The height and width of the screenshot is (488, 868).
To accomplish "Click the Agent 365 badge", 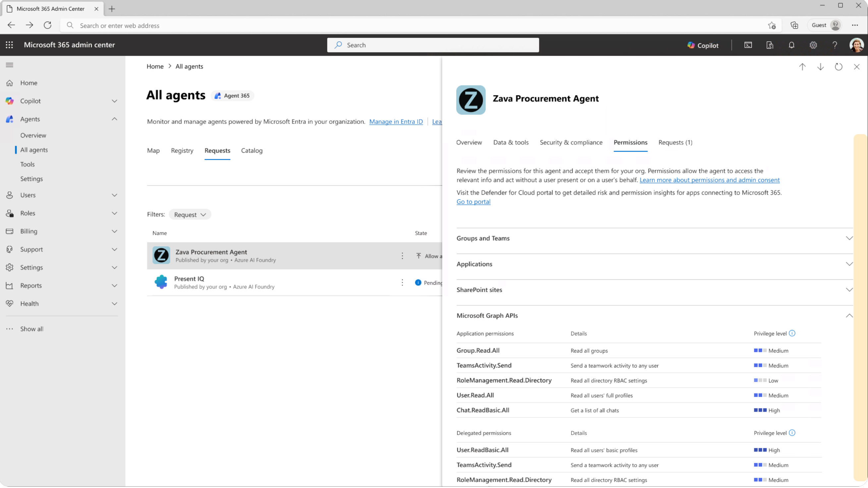I will pyautogui.click(x=233, y=96).
